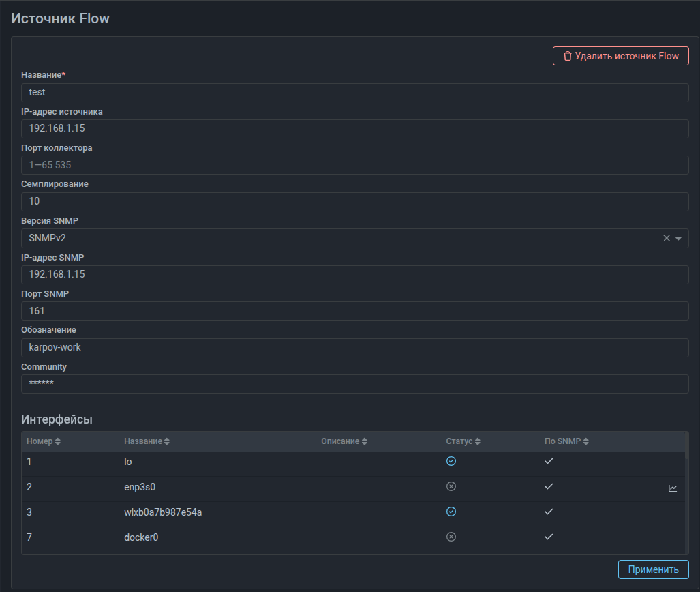Screen dimensions: 700x592
Task: Click the status cross icon for docker0
Action: point(451,537)
